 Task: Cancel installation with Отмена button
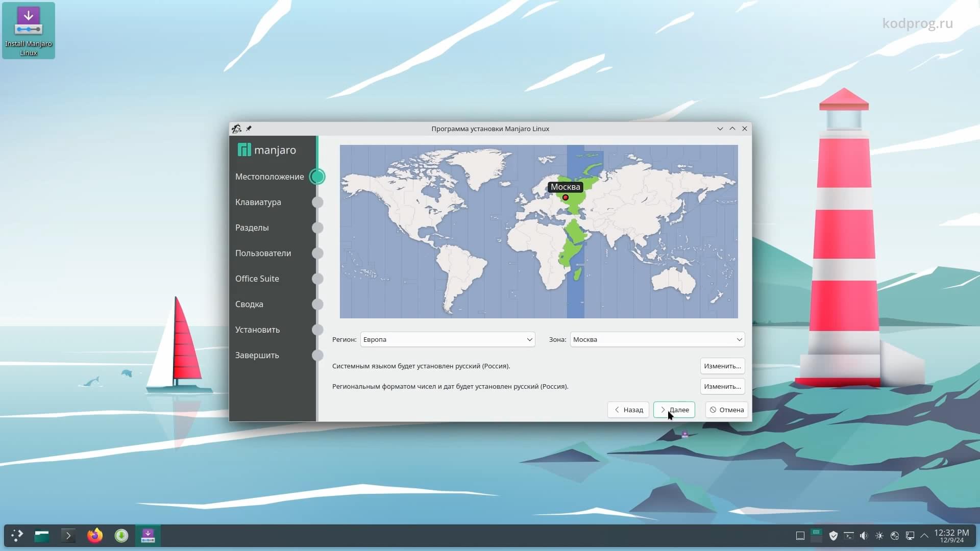[727, 410]
